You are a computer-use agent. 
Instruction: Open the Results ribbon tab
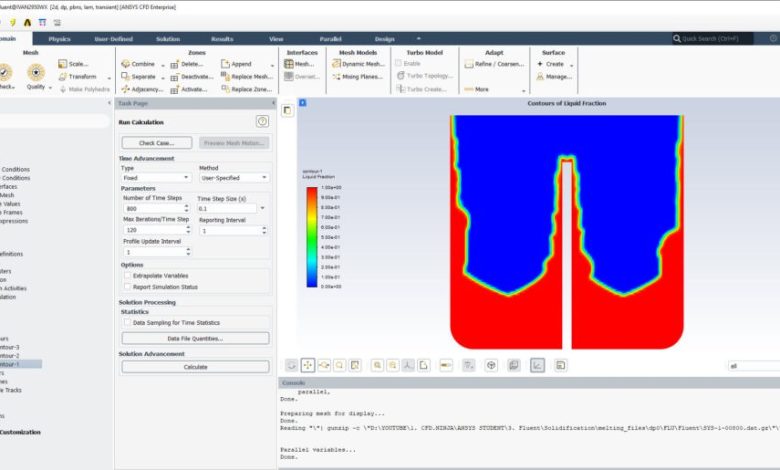point(222,39)
